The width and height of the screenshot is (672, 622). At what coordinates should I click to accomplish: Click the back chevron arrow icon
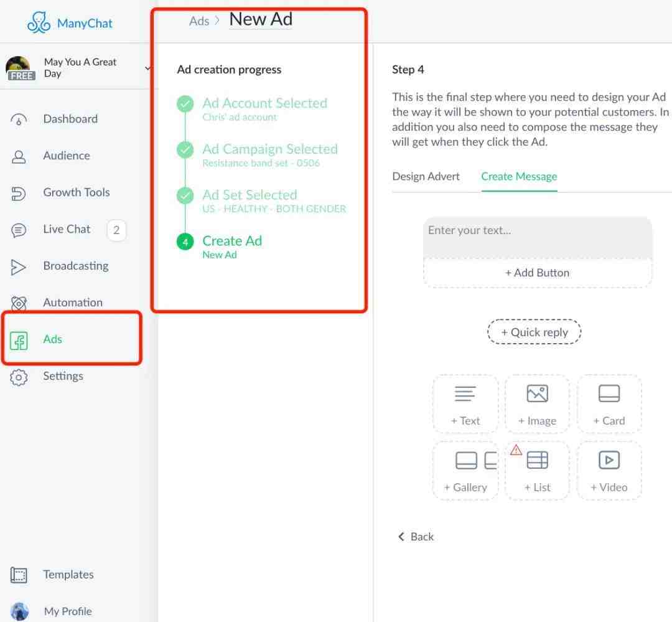401,537
